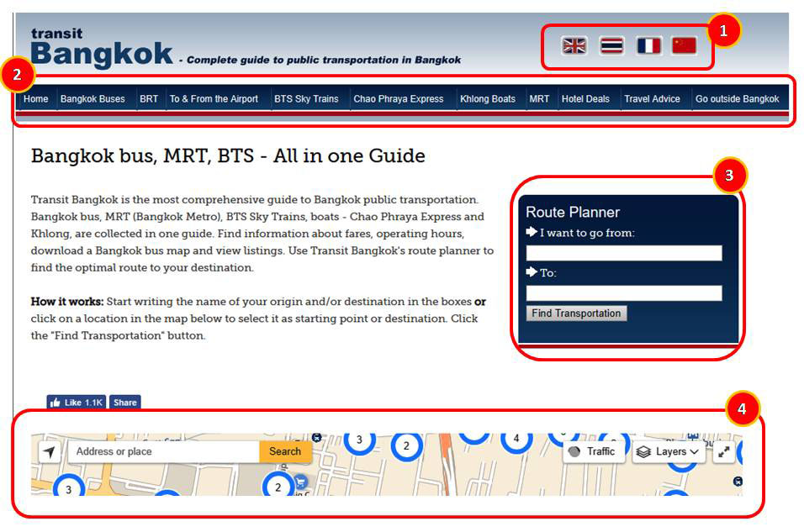Open the Chao Phraya Express menu item
This screenshot has width=804, height=532.
click(x=399, y=99)
